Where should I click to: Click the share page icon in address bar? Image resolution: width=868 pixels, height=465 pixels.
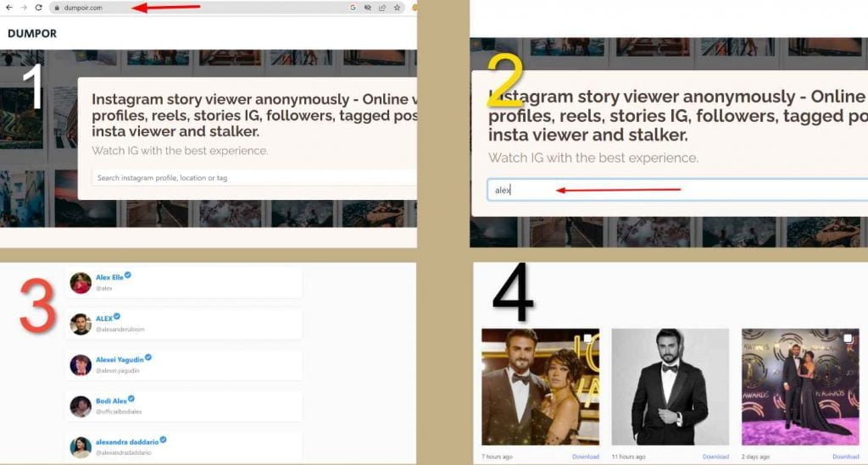[x=382, y=8]
